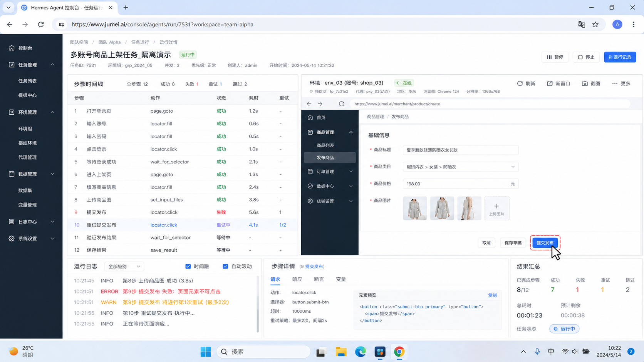Click the 在线 status badge
Screen dimensions: 644x362
click(x=404, y=83)
